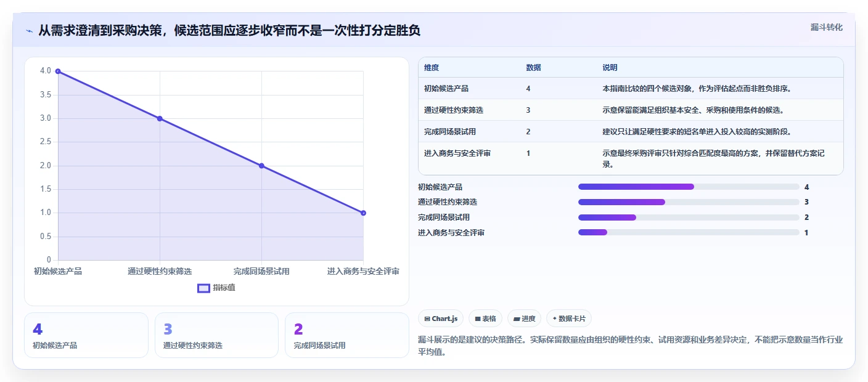
Task: Open the card showing 2 完成同场景试用
Action: point(347,335)
